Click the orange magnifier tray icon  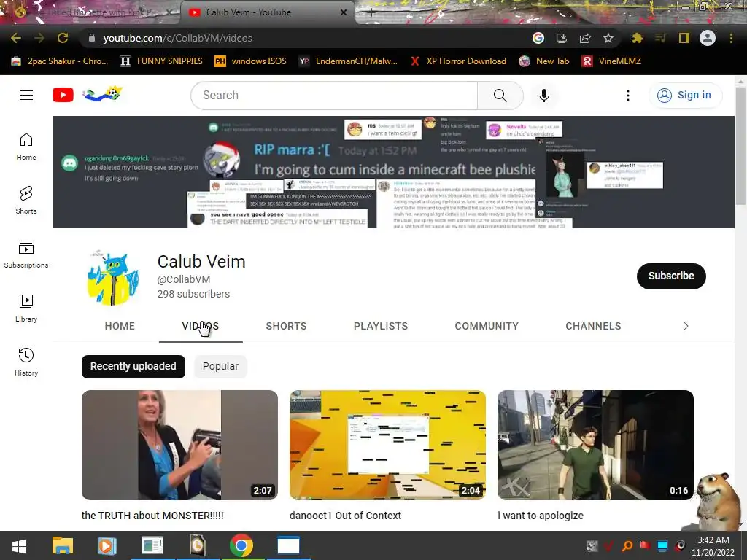pos(627,545)
